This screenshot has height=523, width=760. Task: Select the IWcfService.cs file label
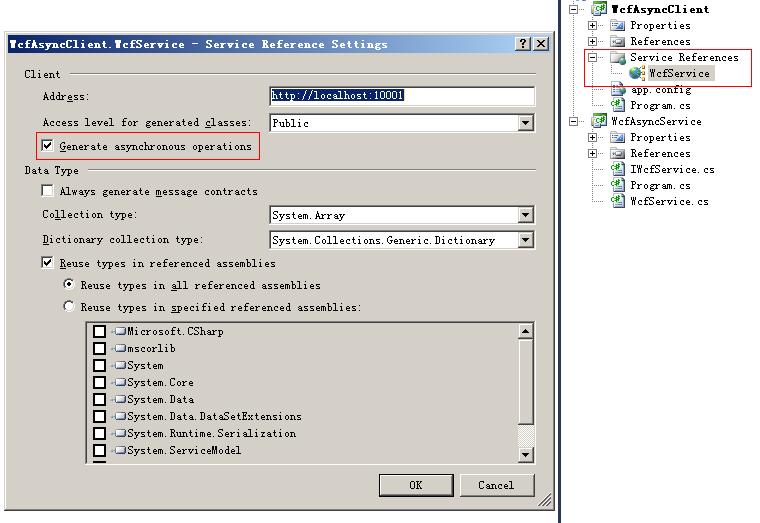tap(672, 169)
